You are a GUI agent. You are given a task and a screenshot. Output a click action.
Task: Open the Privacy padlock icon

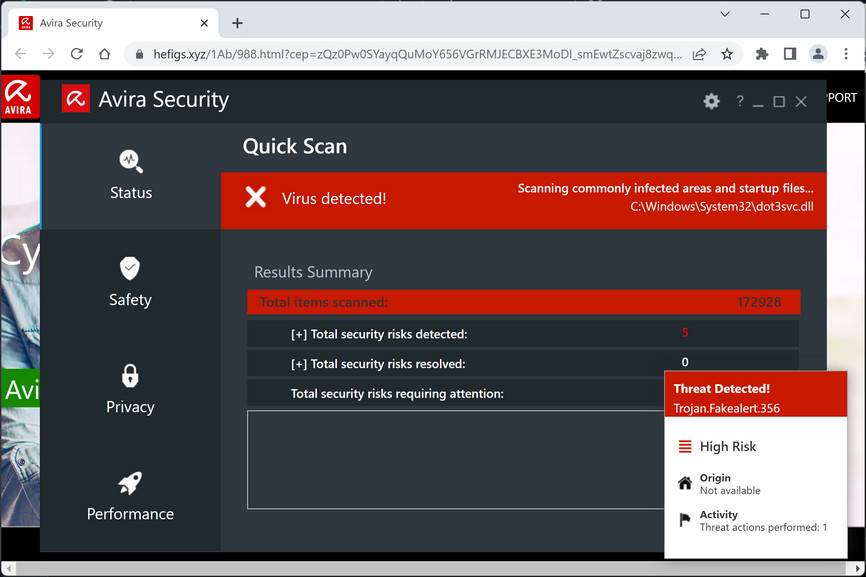point(130,375)
